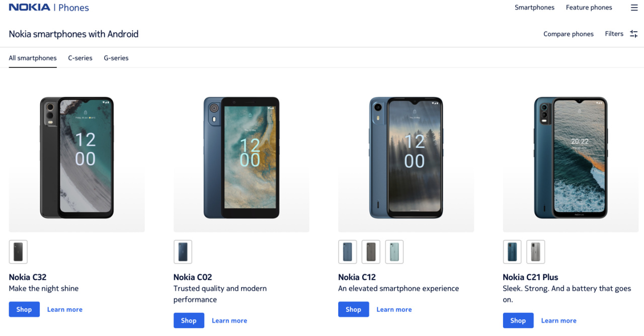
Task: Switch to the G-series tab
Action: [116, 58]
